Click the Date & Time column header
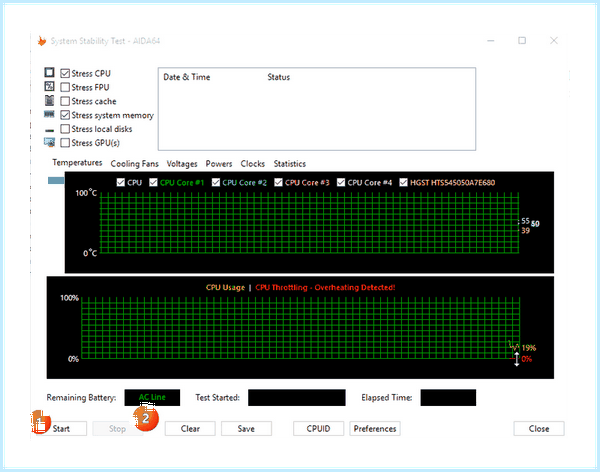The image size is (600, 472). pos(187,77)
